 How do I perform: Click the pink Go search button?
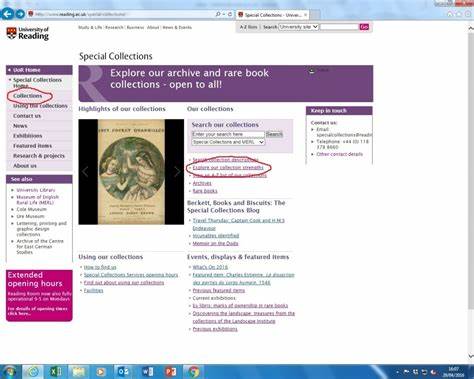(364, 27)
